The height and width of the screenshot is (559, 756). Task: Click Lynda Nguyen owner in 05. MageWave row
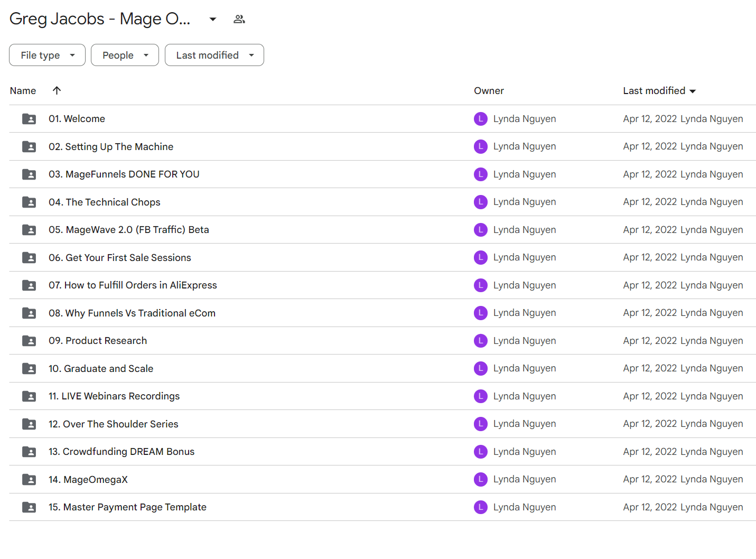click(525, 230)
